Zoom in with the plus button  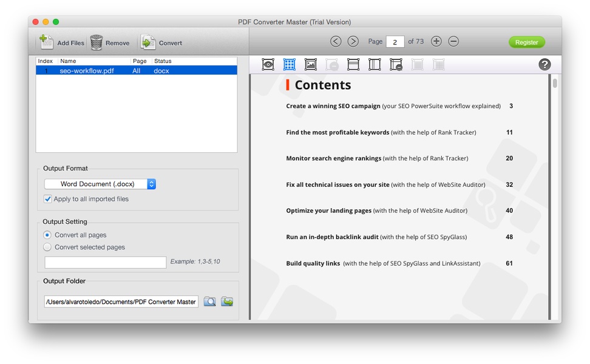436,41
